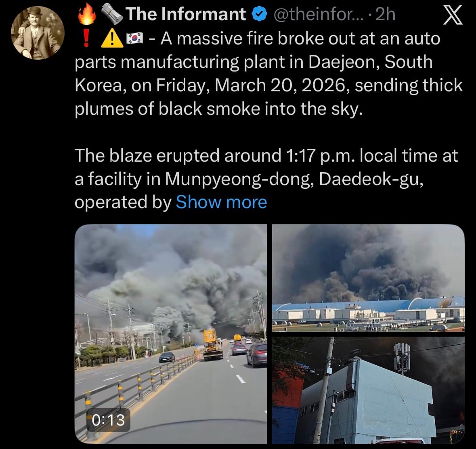476x449 pixels.
Task: Click the X logo icon
Action: point(453,15)
